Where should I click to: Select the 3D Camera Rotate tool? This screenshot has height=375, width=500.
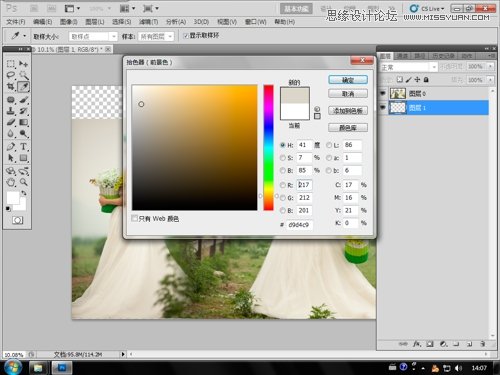pyautogui.click(x=24, y=171)
